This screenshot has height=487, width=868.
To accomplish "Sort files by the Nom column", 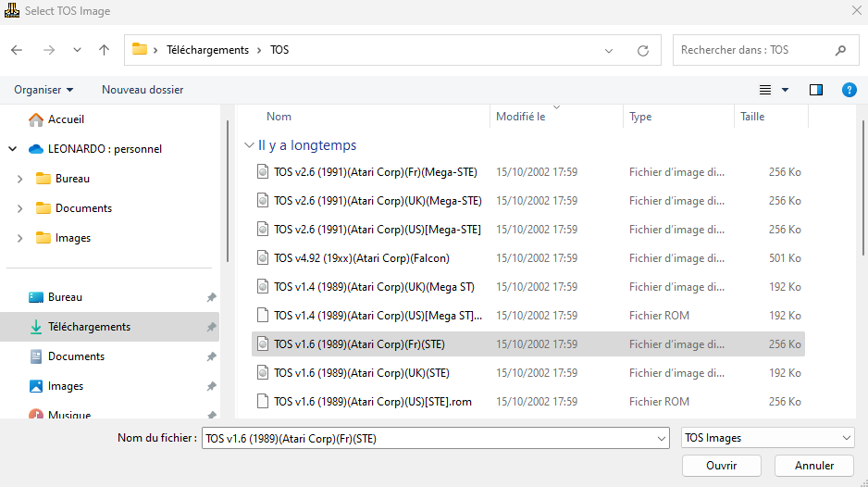I will pyautogui.click(x=279, y=117).
